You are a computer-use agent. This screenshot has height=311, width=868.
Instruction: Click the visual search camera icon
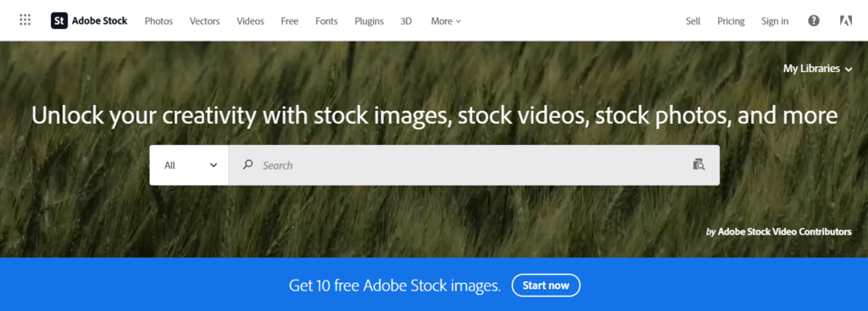[x=698, y=164]
